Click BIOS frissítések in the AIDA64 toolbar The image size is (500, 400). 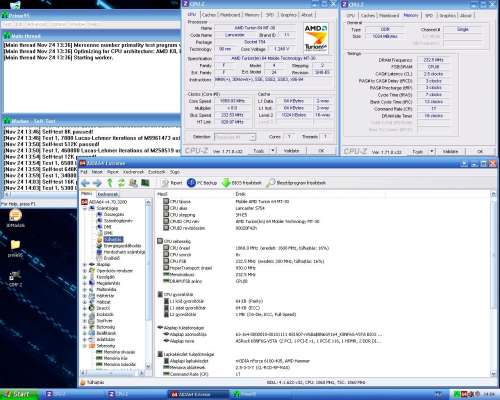pos(242,183)
